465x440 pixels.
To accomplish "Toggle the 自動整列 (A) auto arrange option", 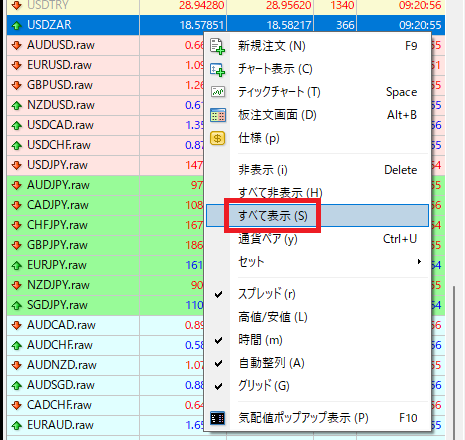I will pos(317,363).
